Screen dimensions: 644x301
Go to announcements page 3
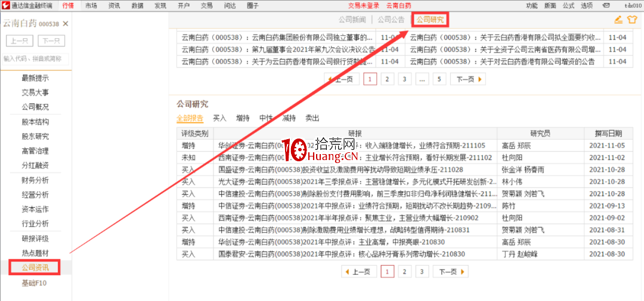click(x=404, y=79)
